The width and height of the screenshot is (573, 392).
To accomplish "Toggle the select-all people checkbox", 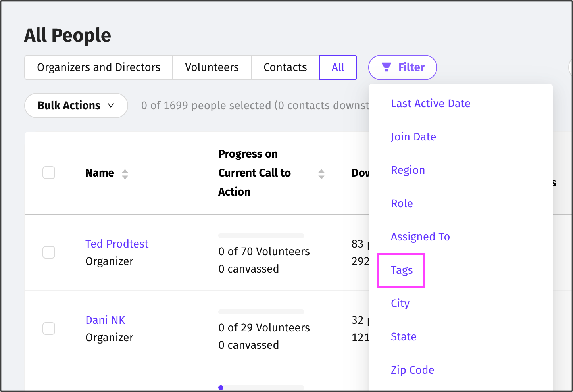I will [x=49, y=173].
